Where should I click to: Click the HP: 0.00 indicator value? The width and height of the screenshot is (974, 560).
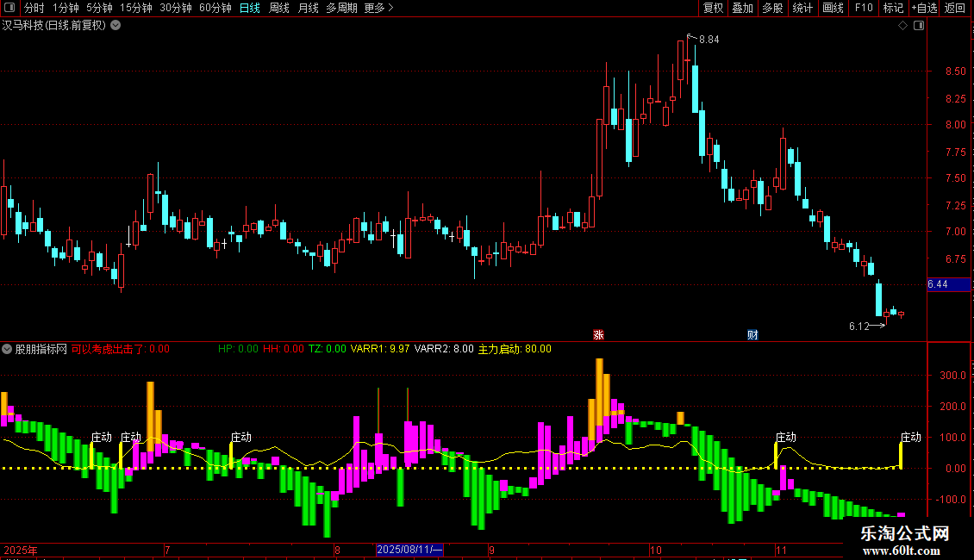[x=238, y=349]
